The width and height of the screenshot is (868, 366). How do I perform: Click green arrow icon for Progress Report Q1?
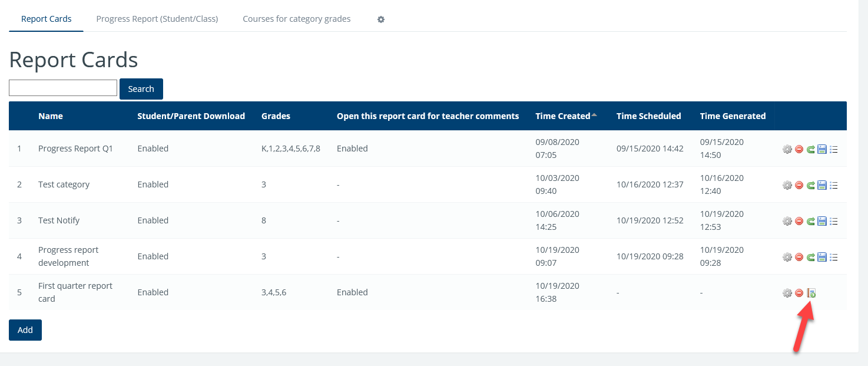coord(811,150)
